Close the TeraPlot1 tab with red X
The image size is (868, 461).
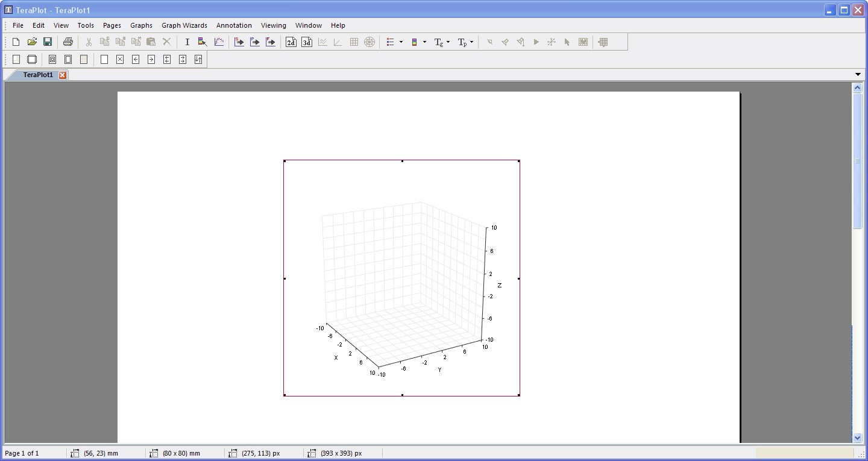tap(63, 75)
